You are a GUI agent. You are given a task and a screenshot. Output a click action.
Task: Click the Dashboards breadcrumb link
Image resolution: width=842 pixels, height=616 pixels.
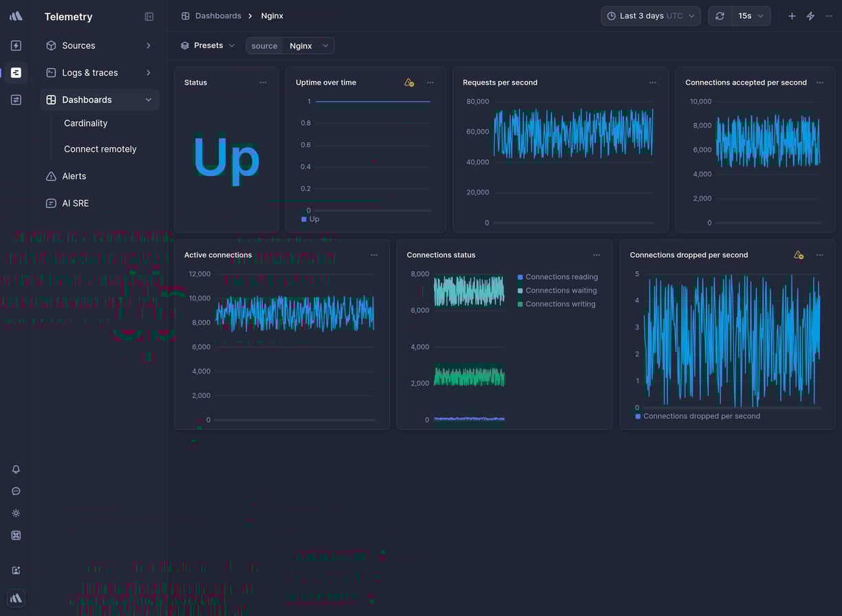[x=217, y=16]
